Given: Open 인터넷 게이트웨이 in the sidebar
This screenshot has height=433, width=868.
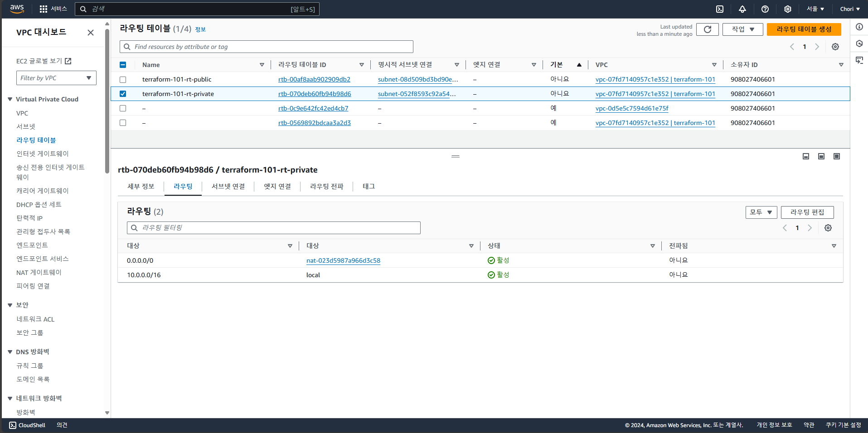Looking at the screenshot, I should point(43,154).
